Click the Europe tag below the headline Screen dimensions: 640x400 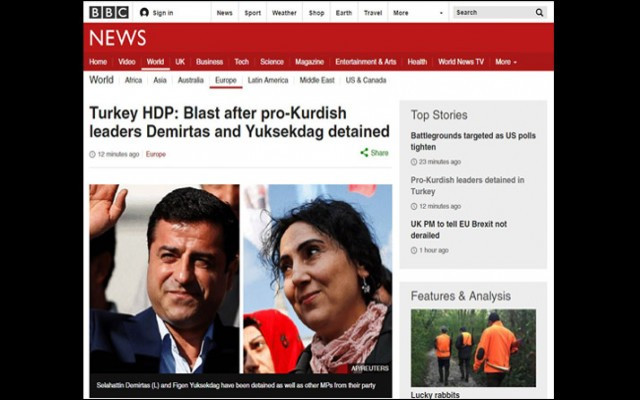point(156,154)
